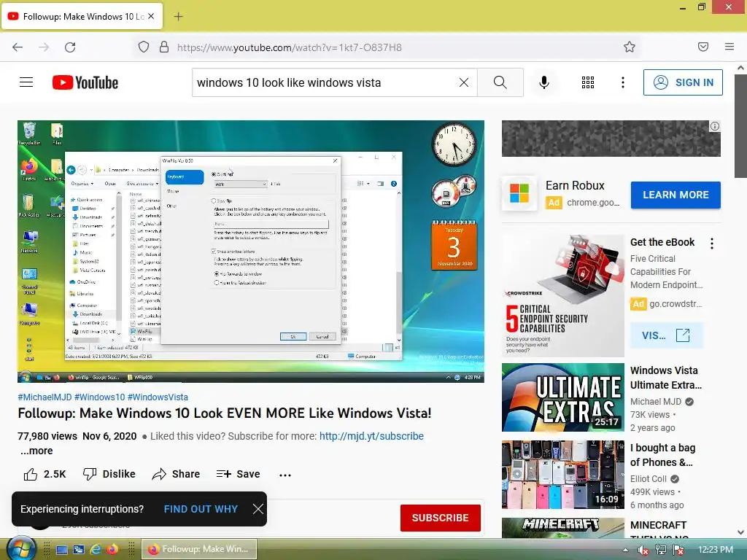Open the network status tray icon
This screenshot has width=747, height=560.
point(660,550)
